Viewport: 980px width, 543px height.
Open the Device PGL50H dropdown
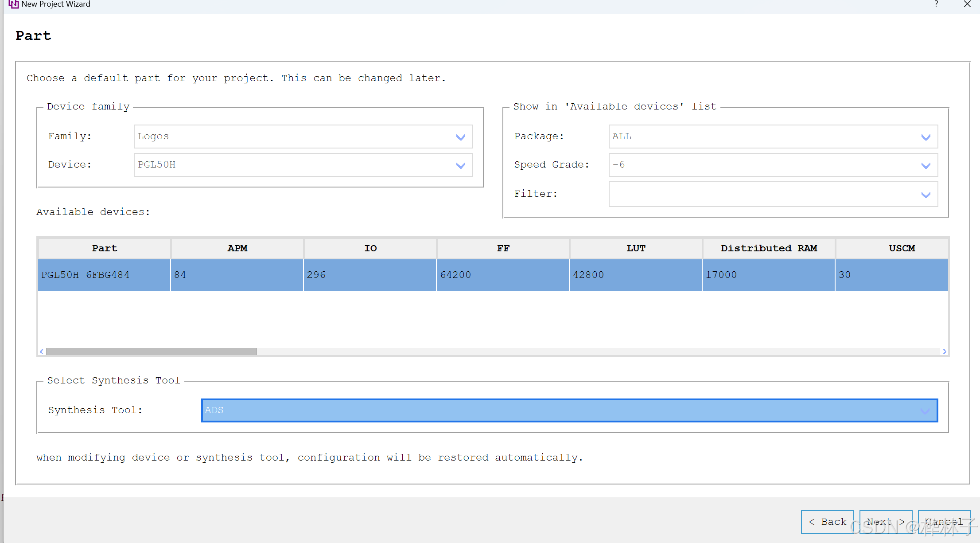[x=460, y=165]
